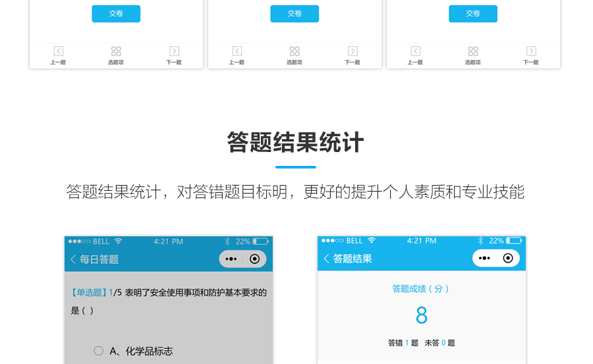Image resolution: width=593 pixels, height=364 pixels.
Task: Submit paper with left 交卷 button
Action: coord(116,14)
